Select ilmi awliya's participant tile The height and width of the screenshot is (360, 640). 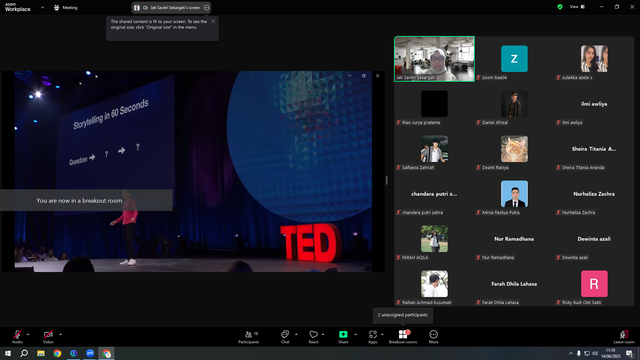[594, 104]
